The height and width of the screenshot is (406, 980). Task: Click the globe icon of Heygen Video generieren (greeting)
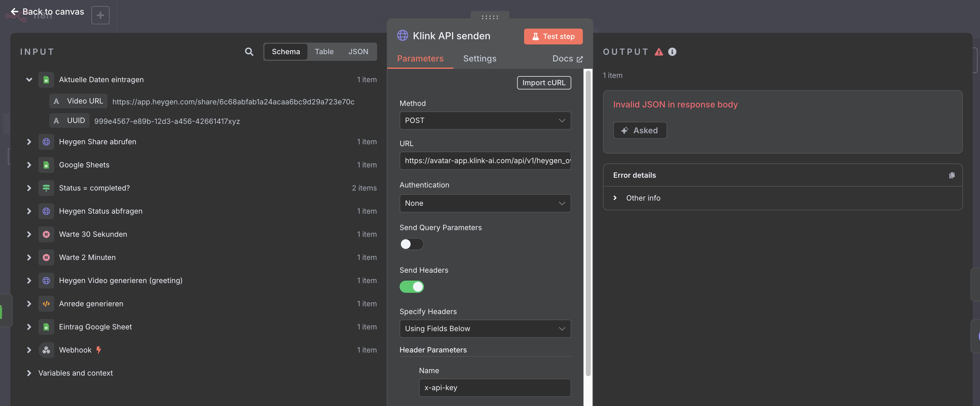click(x=46, y=280)
